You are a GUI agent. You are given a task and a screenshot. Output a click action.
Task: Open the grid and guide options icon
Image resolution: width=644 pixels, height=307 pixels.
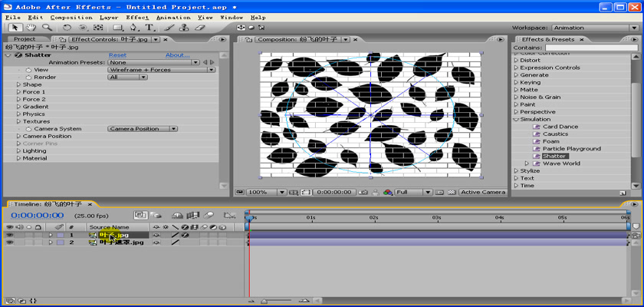point(294,193)
